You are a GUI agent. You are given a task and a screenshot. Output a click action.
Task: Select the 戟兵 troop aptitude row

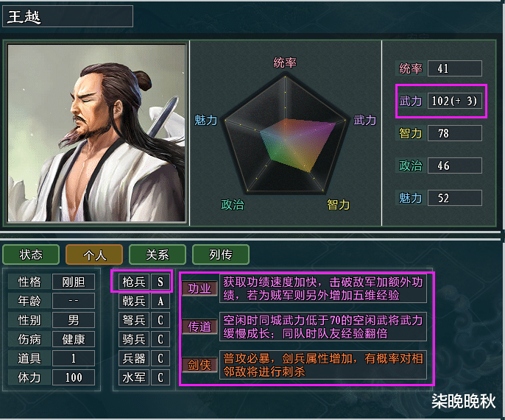144,302
